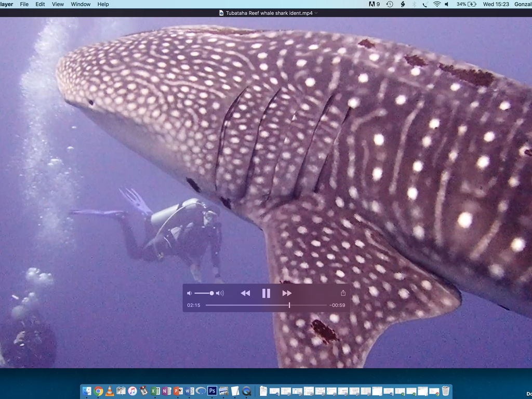Screen dimensions: 532x399
Task: Mute audio using the low-volume speaker icon
Action: coord(190,294)
